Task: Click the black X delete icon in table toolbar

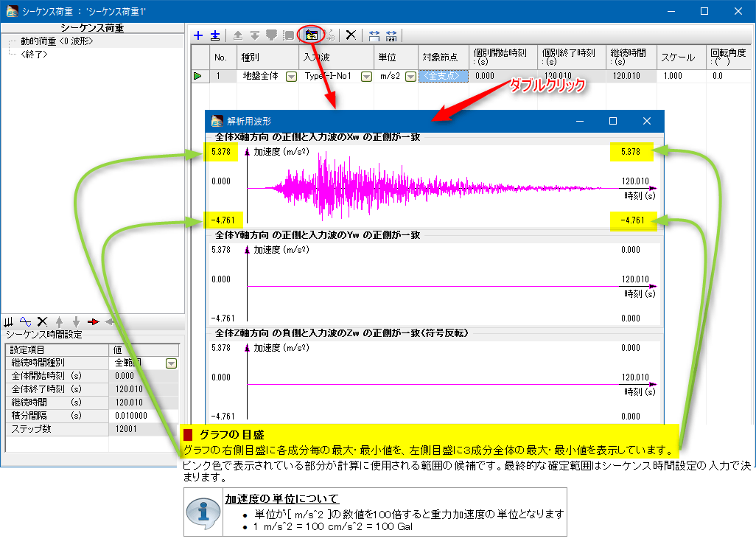Action: (351, 35)
